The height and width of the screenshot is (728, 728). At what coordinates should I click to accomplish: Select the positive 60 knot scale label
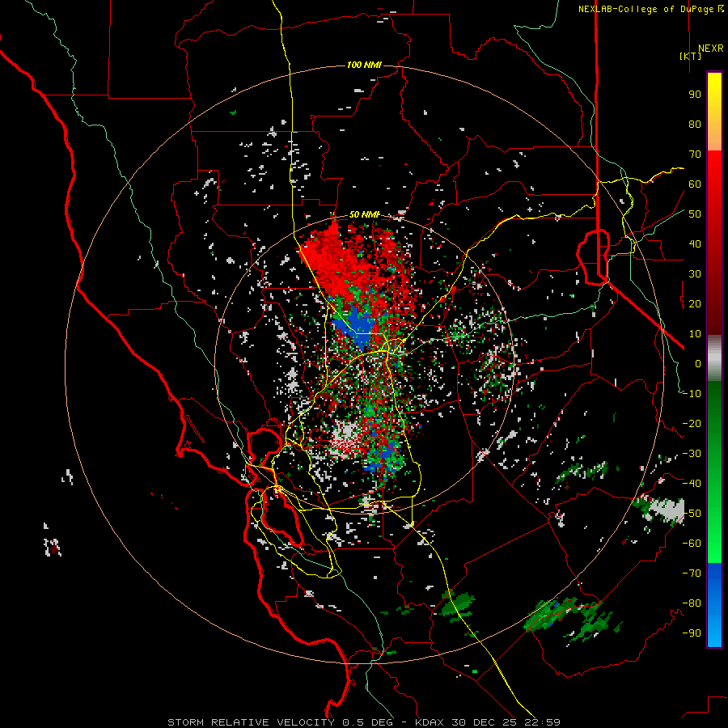click(695, 184)
